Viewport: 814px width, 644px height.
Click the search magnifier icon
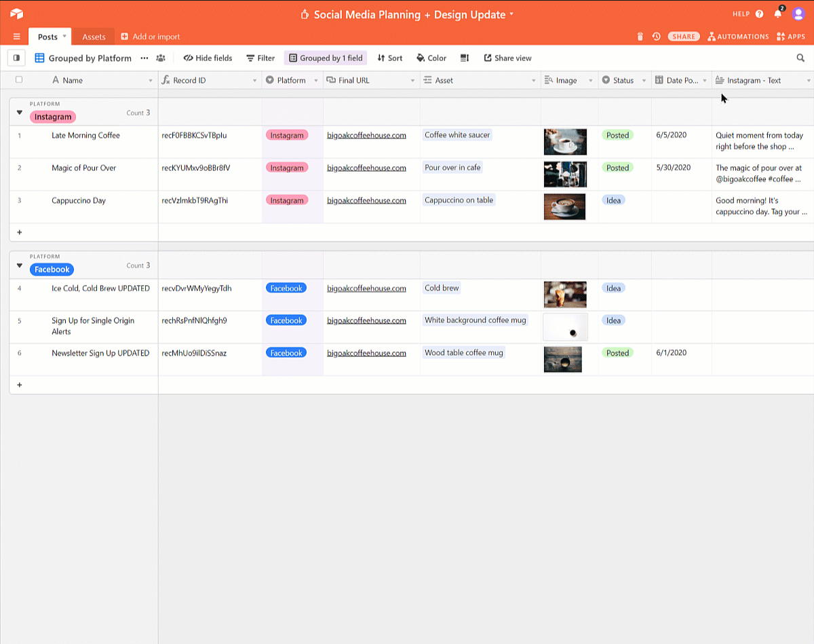coord(800,58)
